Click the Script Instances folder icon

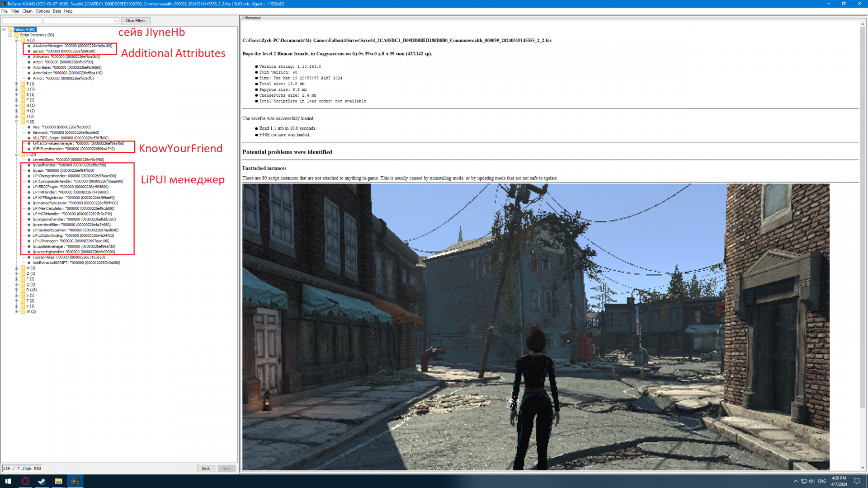[x=16, y=35]
